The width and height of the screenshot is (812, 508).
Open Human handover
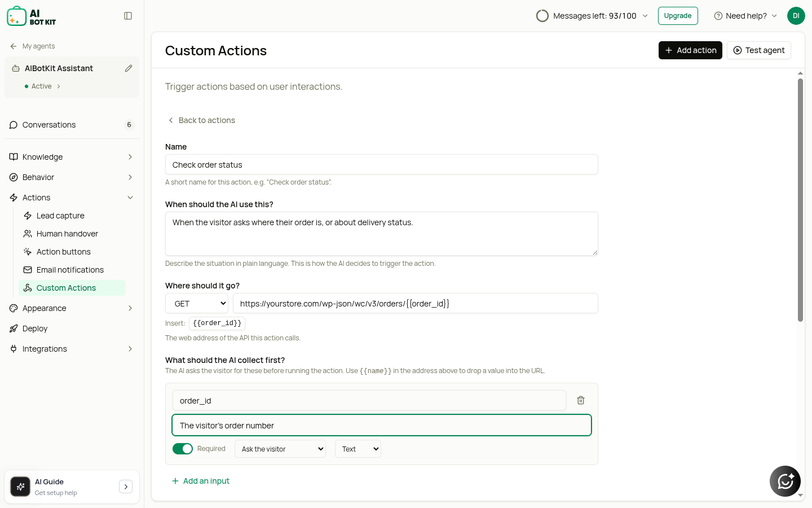[x=72, y=234]
